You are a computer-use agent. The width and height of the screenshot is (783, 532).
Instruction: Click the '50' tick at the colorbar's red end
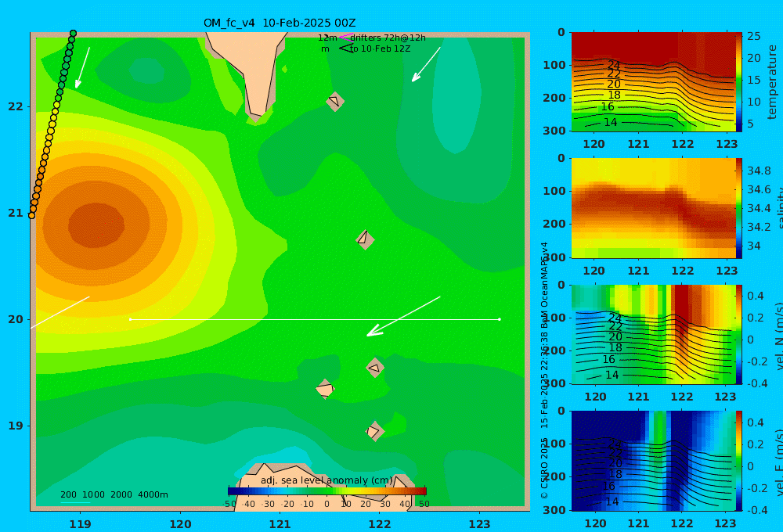click(x=424, y=504)
